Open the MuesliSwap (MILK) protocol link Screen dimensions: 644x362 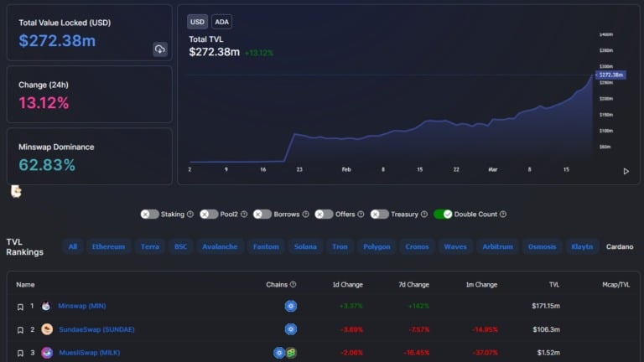pyautogui.click(x=90, y=353)
